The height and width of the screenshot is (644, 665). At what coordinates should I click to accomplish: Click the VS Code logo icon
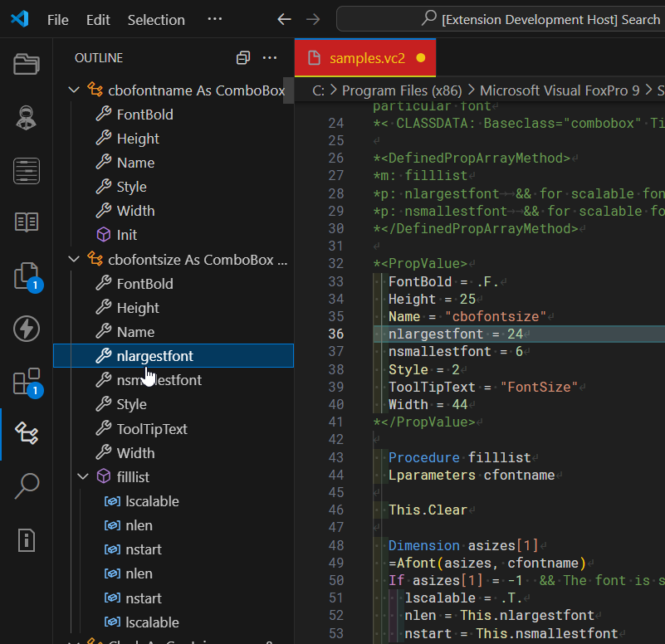click(x=20, y=19)
